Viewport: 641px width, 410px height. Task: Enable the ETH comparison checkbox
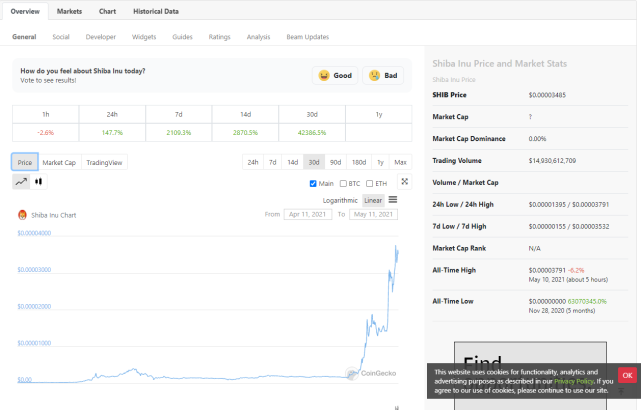pyautogui.click(x=370, y=184)
